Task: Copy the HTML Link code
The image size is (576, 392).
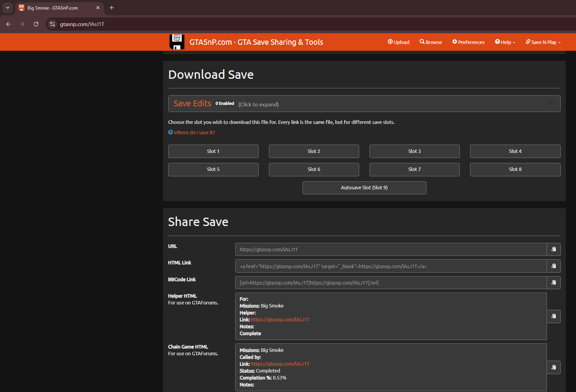Action: point(553,266)
